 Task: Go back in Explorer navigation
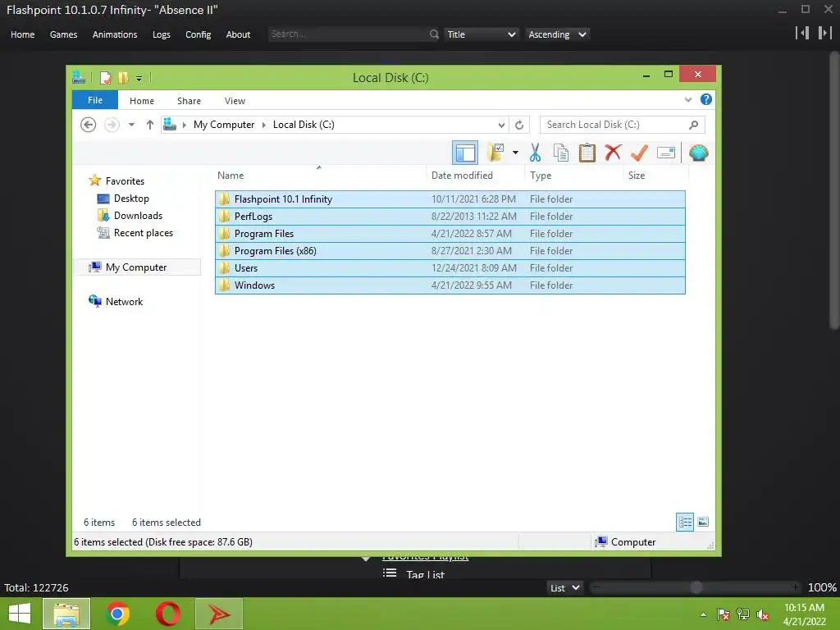[89, 125]
